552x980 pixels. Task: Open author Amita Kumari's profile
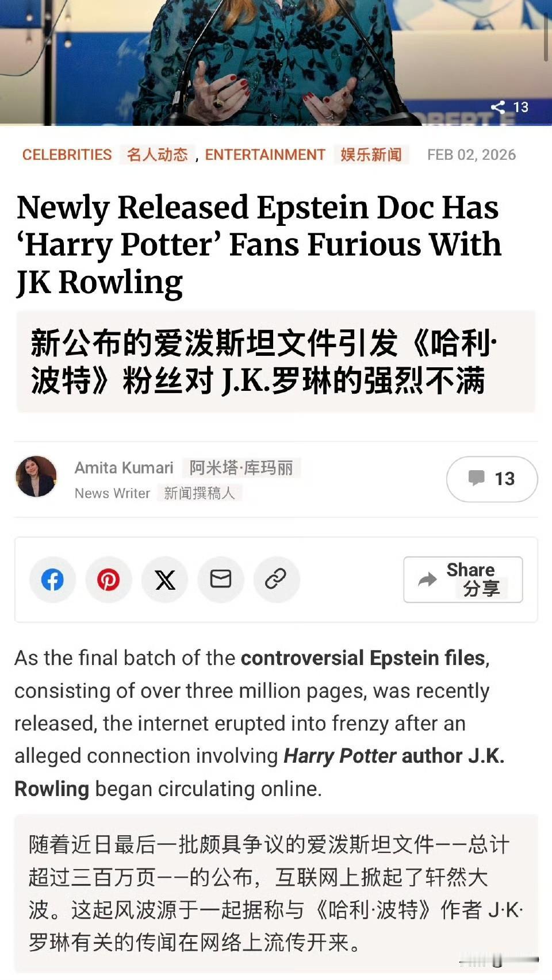point(124,468)
